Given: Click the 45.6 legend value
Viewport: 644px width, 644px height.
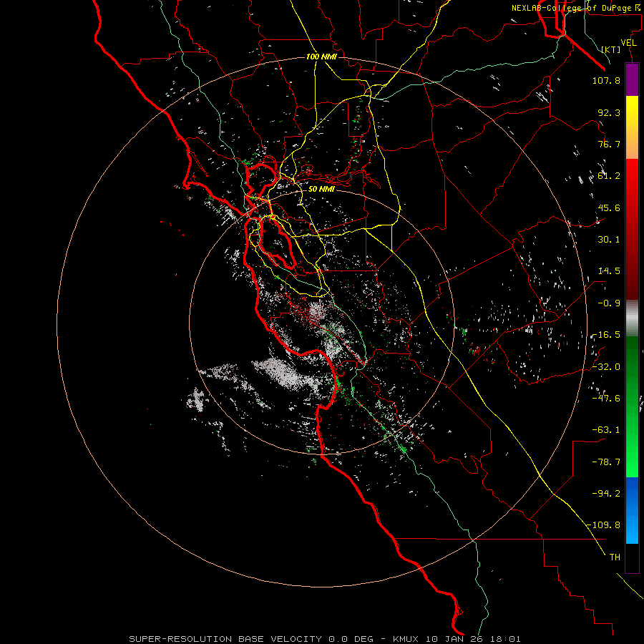Looking at the screenshot, I should coord(609,208).
